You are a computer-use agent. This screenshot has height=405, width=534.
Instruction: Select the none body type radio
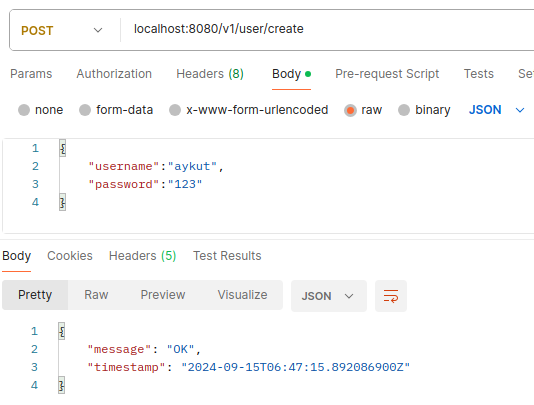(24, 110)
